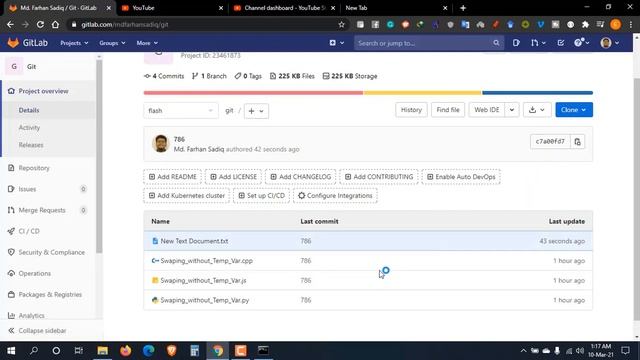Click Add LICENSE
Screen dimensions: 640x360
coord(233,177)
